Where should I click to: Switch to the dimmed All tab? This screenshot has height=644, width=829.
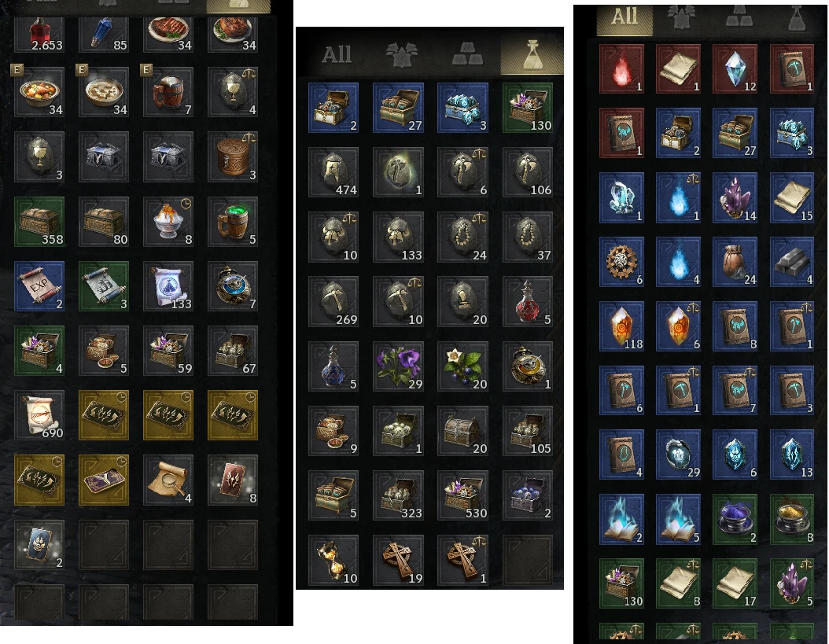(x=337, y=54)
